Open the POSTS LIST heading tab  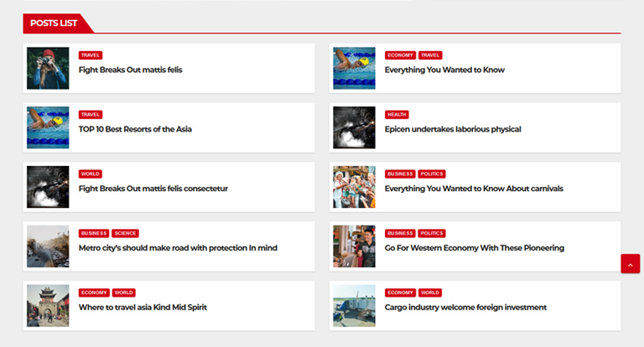tap(54, 23)
